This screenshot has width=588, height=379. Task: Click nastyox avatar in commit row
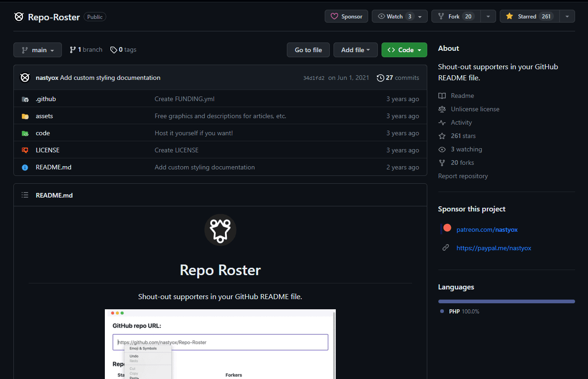point(25,78)
